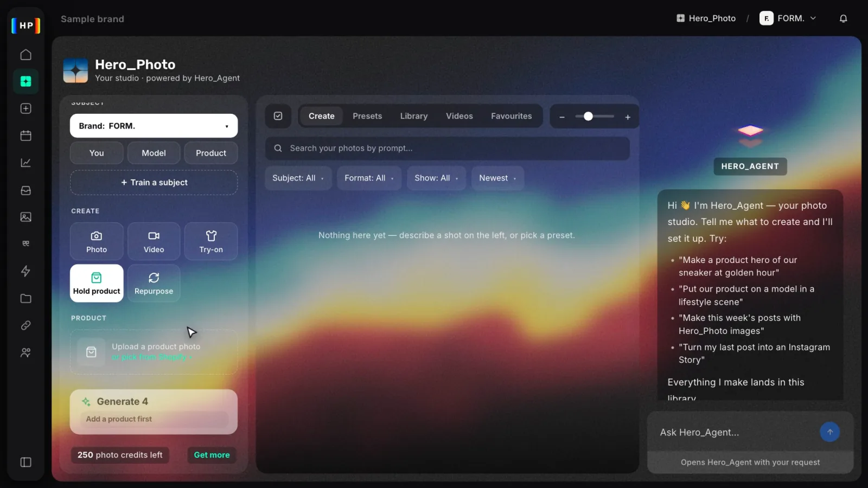Click the plus-square create icon in sidebar

[25, 108]
